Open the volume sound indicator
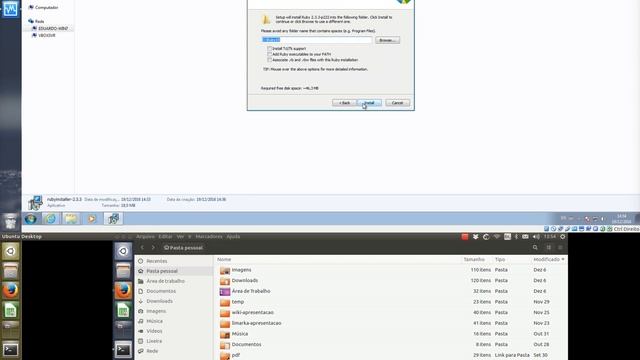Viewport: 640px width, 360px height. (536, 237)
